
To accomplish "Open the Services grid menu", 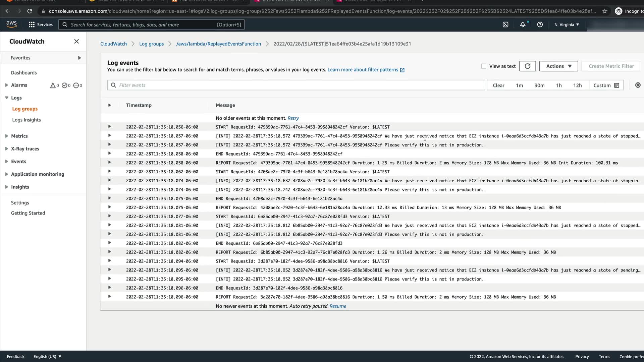I will pyautogui.click(x=41, y=24).
